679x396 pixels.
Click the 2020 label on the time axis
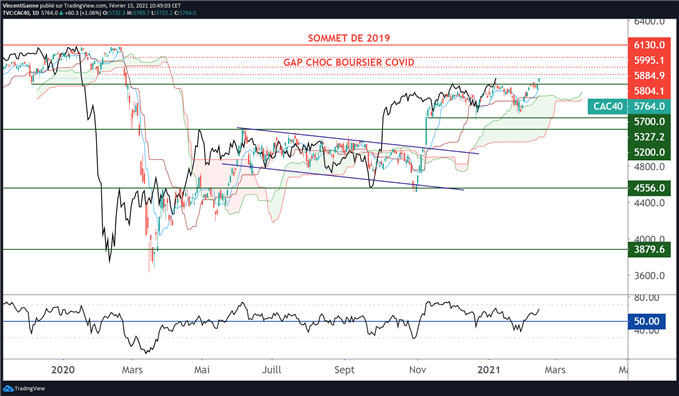click(63, 370)
